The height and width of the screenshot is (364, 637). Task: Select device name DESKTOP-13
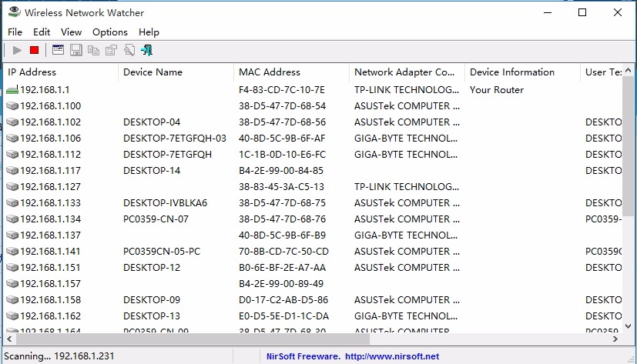click(x=152, y=316)
